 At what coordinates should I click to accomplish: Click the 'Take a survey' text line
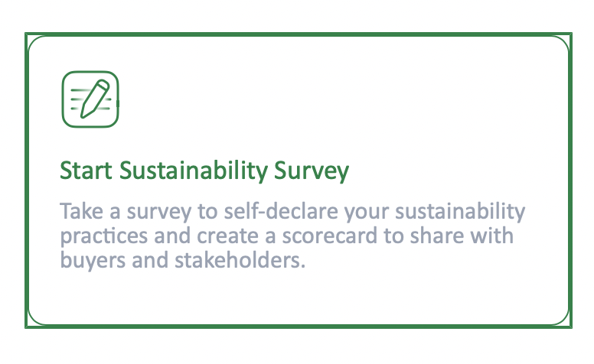pos(122,210)
